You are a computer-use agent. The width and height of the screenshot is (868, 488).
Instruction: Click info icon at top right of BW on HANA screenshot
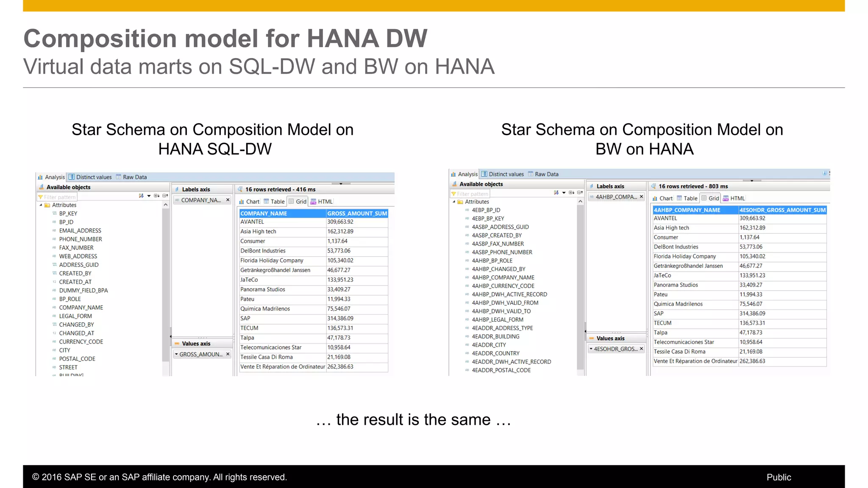(x=824, y=173)
